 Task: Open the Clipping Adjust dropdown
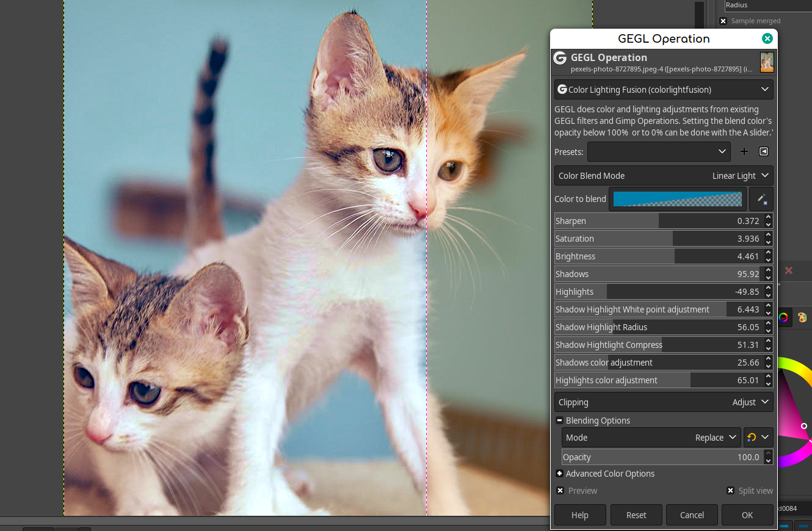[x=664, y=402]
